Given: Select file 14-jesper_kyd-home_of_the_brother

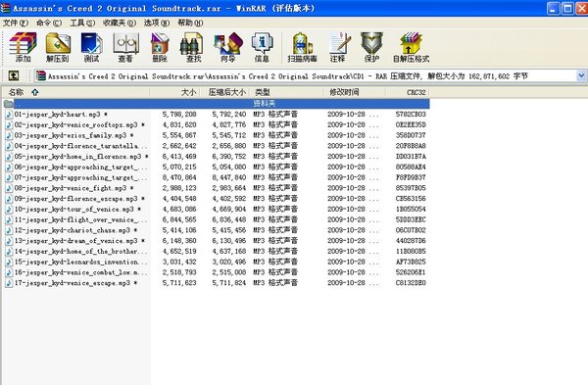Looking at the screenshot, I should pyautogui.click(x=80, y=251).
